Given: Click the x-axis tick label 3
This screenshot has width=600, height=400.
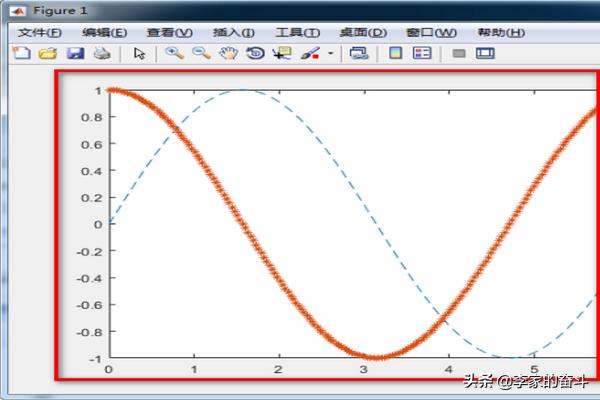Looking at the screenshot, I should pos(364,369).
